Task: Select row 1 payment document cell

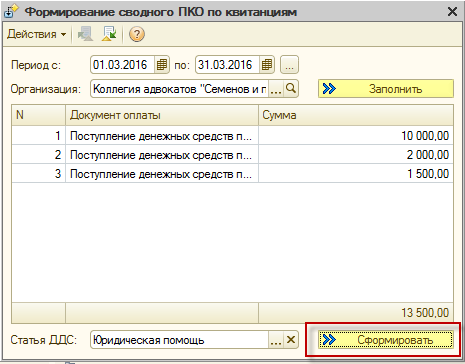Action: [162, 136]
